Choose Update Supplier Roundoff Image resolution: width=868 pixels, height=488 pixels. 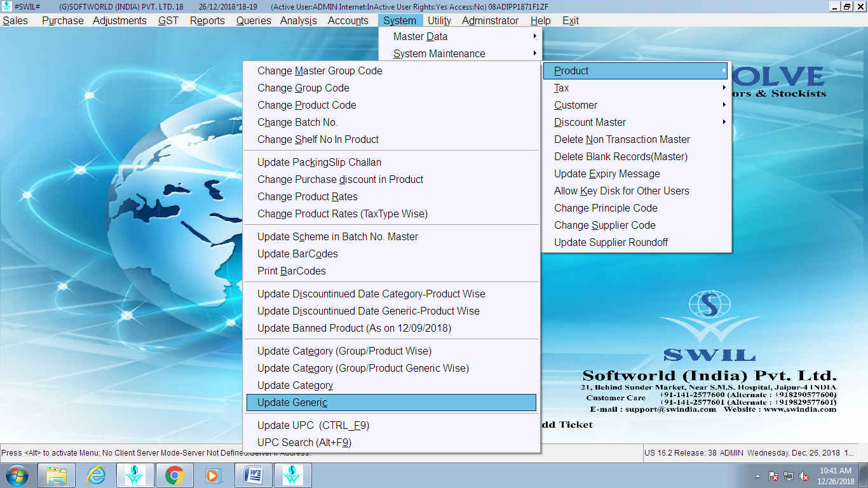pos(636,242)
